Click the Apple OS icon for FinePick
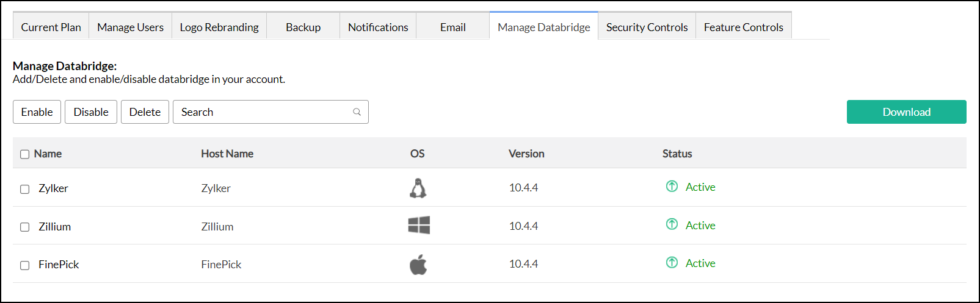This screenshot has height=303, width=980. (418, 265)
